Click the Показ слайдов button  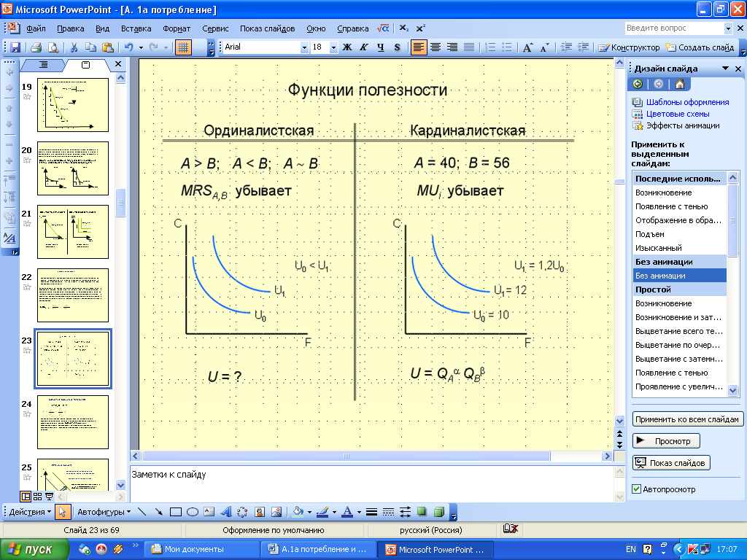671,463
